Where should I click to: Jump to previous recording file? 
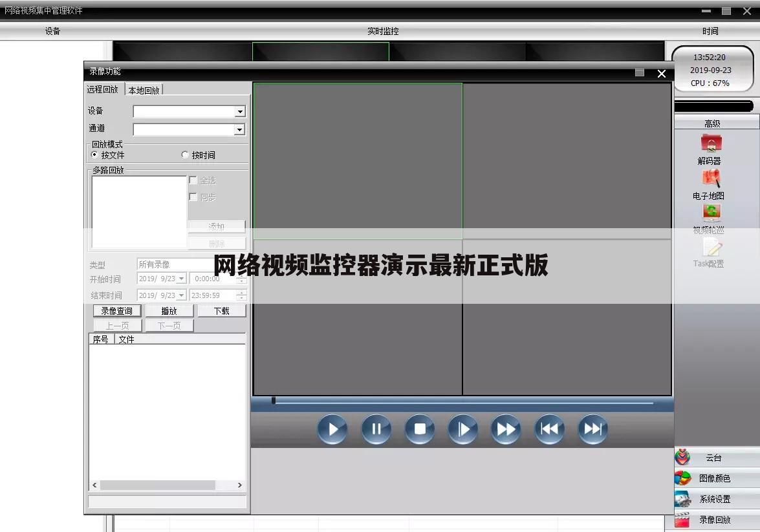(x=549, y=429)
